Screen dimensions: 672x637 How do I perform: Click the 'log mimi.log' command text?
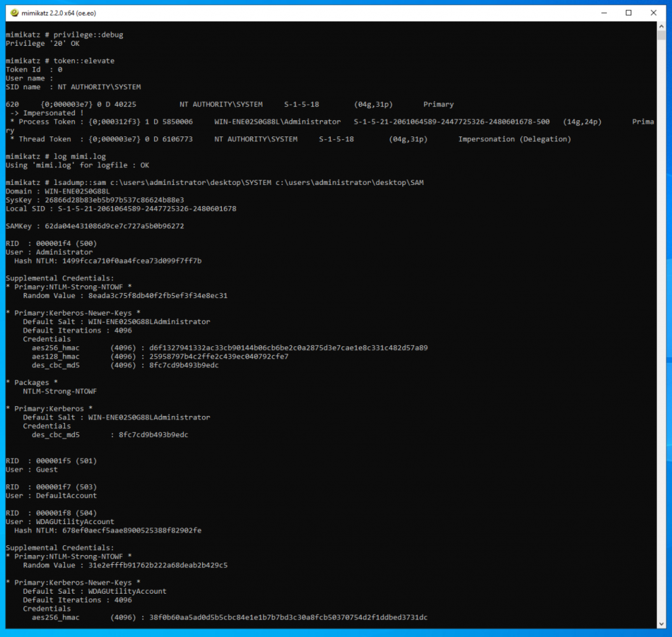[79, 156]
